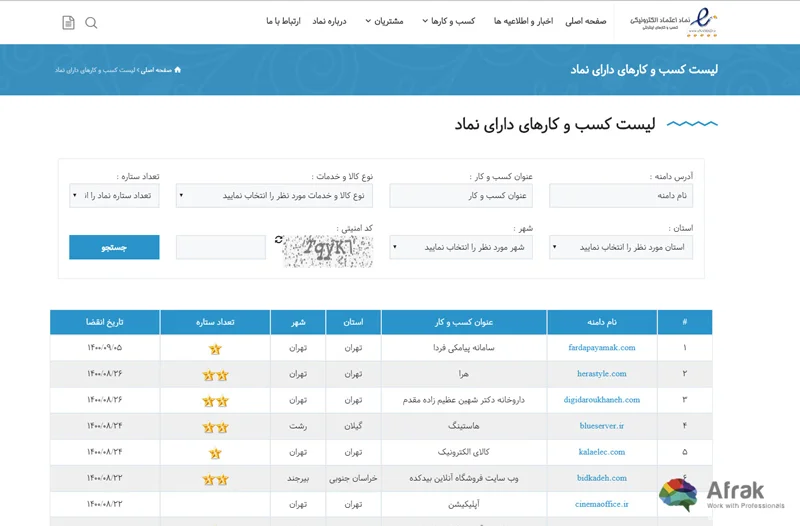The image size is (800, 526).
Task: Open the تعداد ستاره dropdown
Action: pyautogui.click(x=114, y=195)
